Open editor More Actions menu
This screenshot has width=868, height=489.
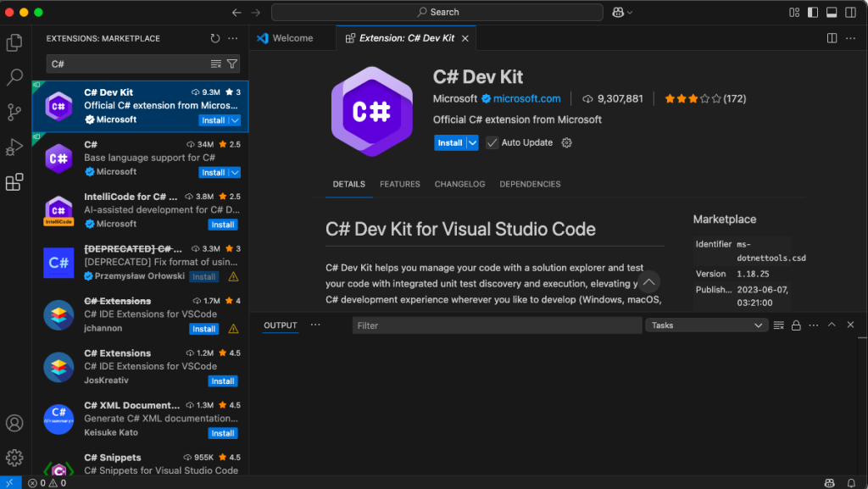[x=851, y=38]
